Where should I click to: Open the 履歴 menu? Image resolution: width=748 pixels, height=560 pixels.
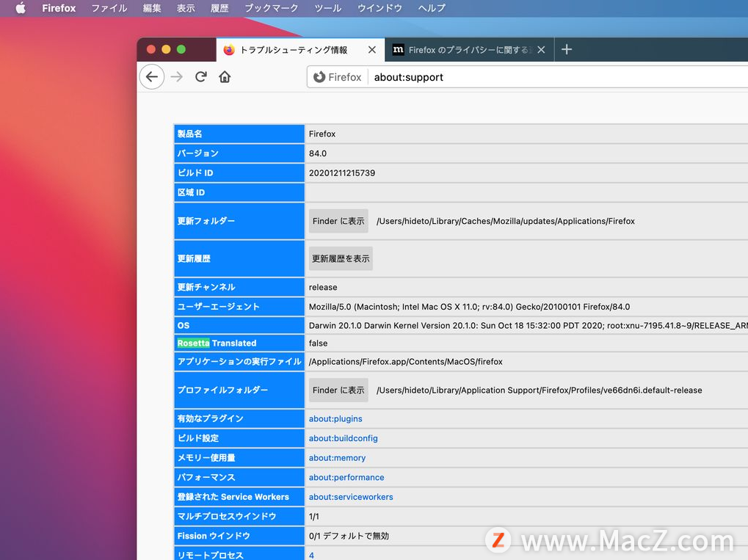tap(219, 8)
